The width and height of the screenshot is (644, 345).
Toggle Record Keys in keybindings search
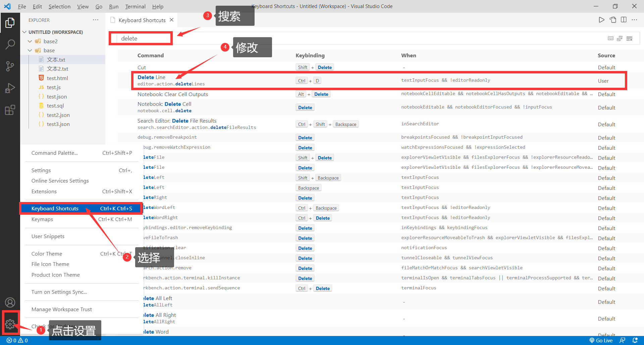(610, 39)
